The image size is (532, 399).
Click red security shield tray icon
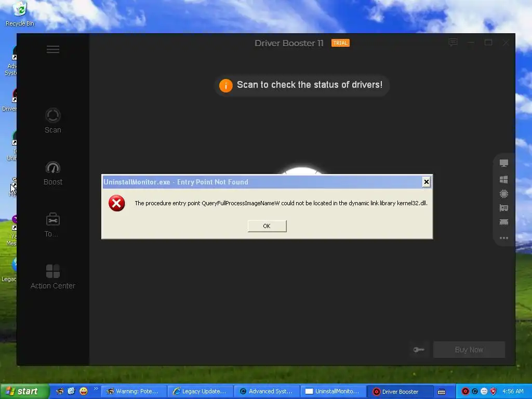[494, 392]
